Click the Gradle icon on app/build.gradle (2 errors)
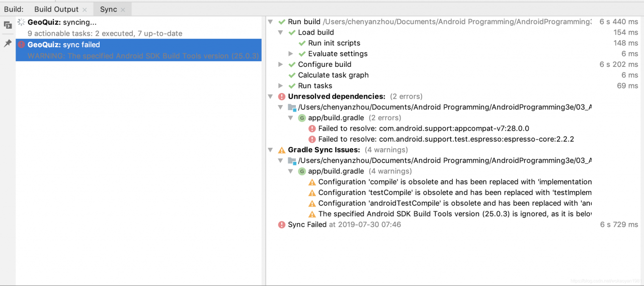Screen dimensions: 644x286 tap(302, 118)
